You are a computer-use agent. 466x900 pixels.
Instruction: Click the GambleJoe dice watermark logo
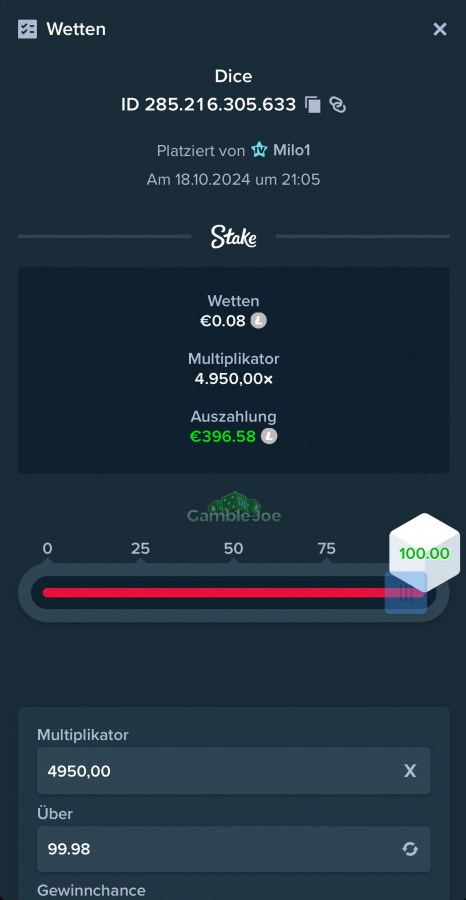coord(234,507)
